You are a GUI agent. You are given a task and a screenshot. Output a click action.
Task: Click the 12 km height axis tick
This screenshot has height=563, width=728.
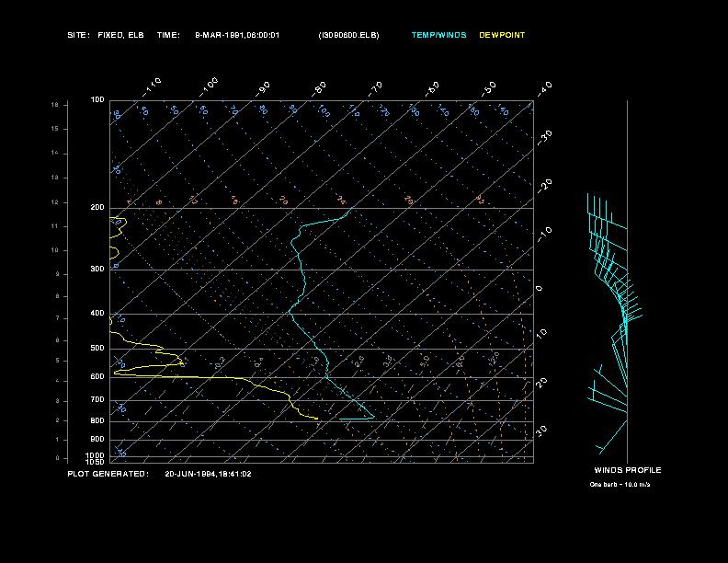click(x=55, y=202)
